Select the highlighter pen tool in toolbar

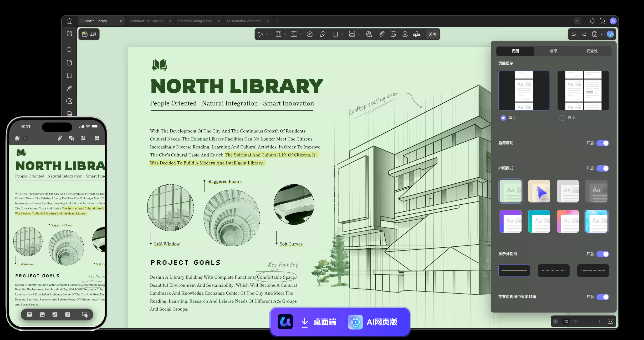[x=322, y=34]
